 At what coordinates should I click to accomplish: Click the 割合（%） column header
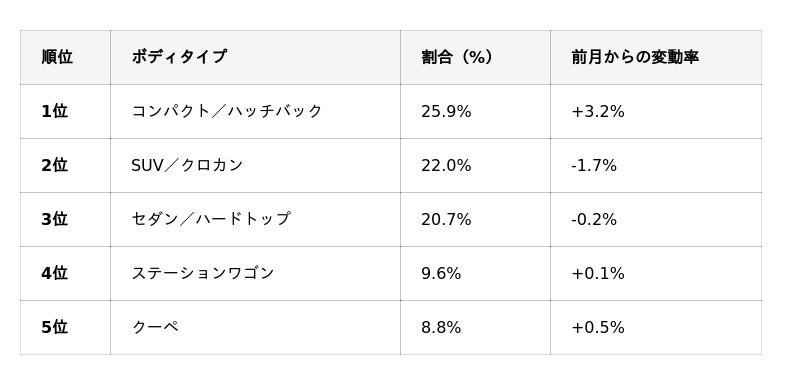[x=476, y=57]
